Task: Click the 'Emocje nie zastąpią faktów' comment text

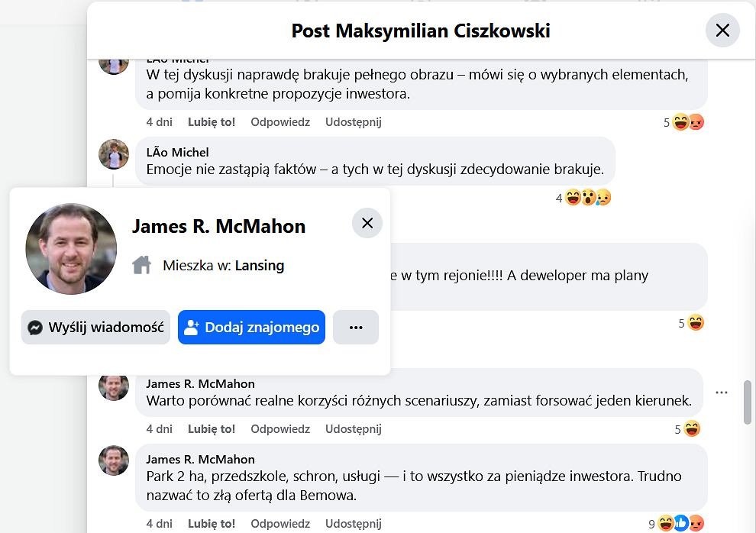Action: click(x=375, y=170)
